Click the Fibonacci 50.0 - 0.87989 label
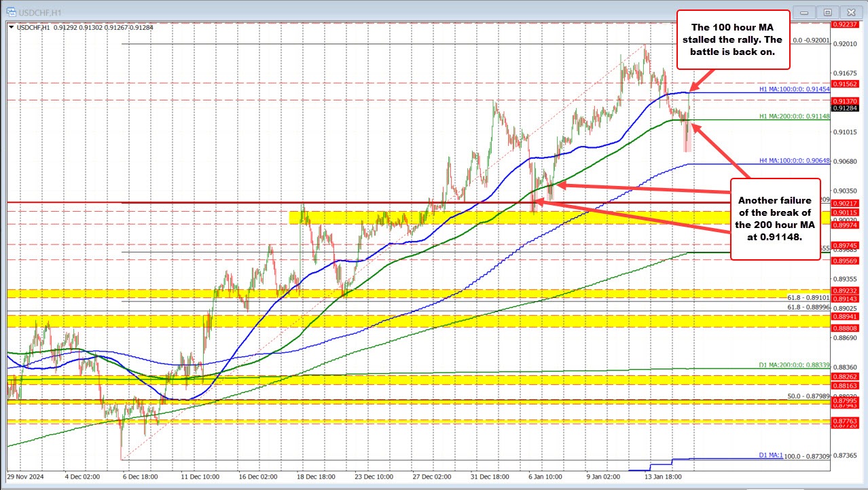Screen dimensions: 868x490 [x=808, y=396]
